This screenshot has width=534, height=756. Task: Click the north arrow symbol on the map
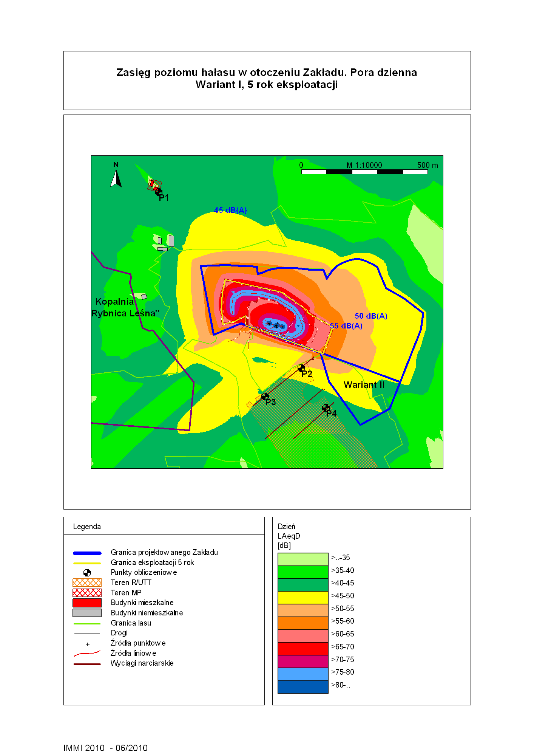pos(116,178)
